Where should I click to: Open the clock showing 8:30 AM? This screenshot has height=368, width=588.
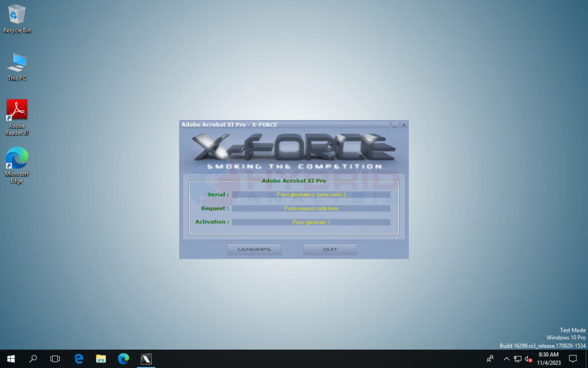(548, 359)
